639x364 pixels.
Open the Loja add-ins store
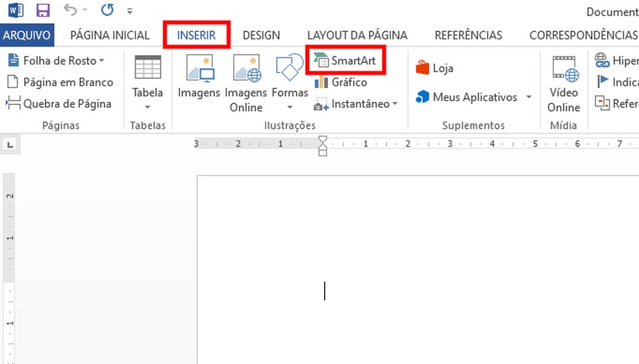[x=435, y=68]
